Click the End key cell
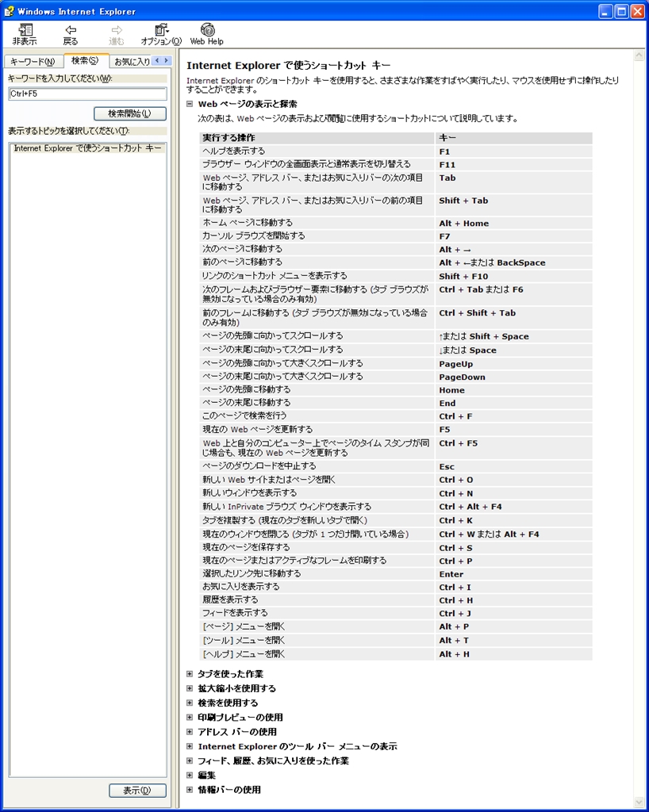 click(514, 403)
